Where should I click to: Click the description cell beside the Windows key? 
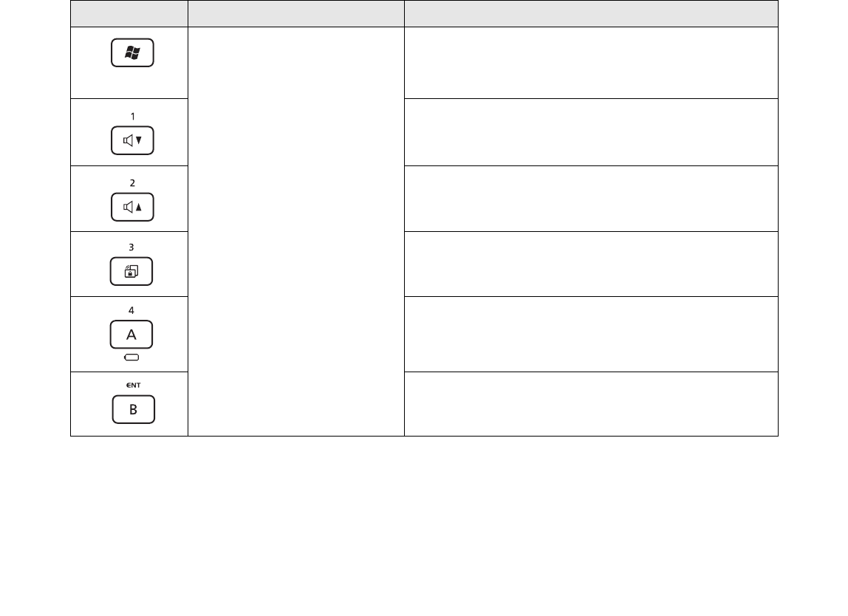tap(591, 63)
